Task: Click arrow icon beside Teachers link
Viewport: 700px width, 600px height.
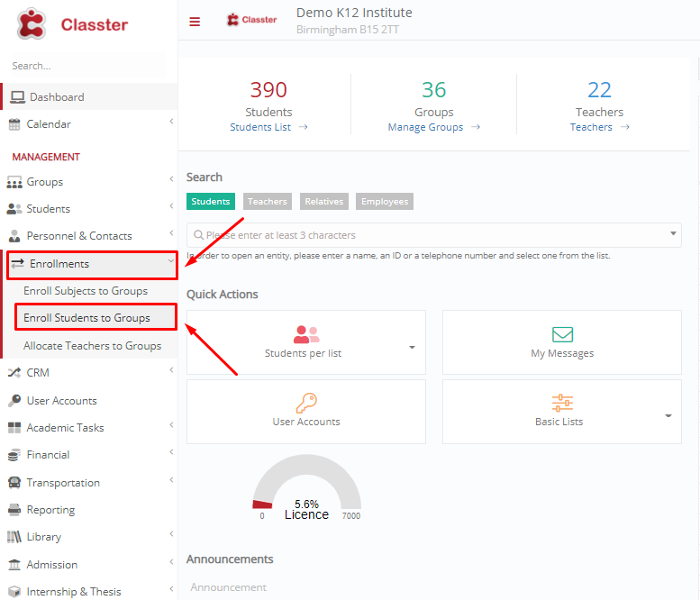Action: 625,127
